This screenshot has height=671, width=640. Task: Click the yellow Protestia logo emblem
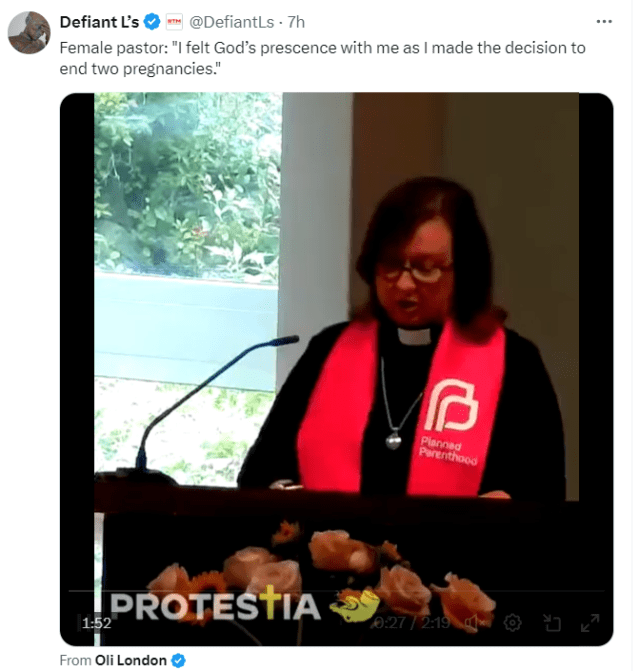point(355,606)
